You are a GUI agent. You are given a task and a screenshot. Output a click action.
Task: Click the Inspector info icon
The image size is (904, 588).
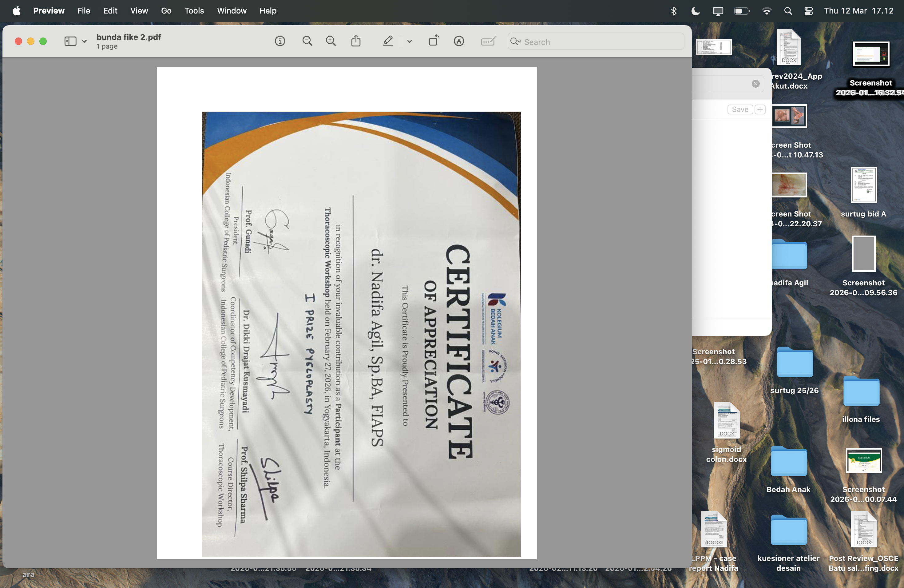tap(280, 41)
